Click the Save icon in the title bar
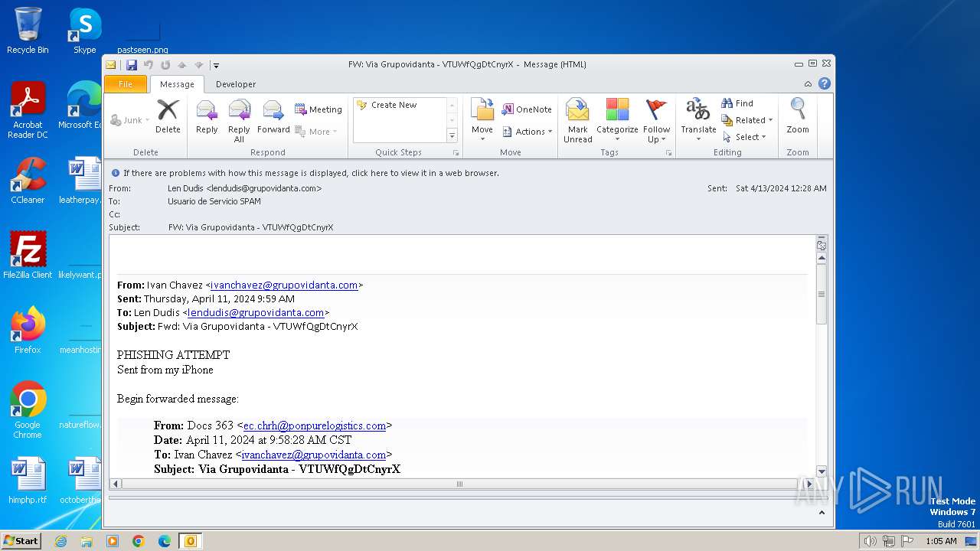980x551 pixels. (x=132, y=65)
